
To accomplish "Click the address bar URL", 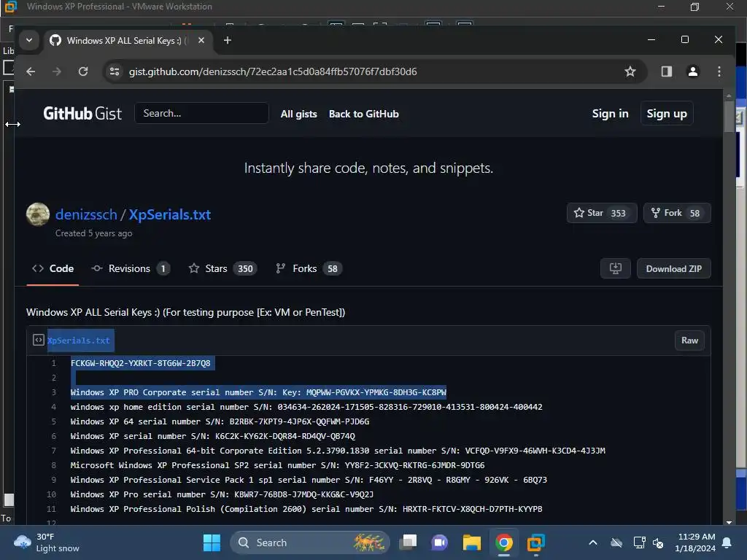I will [273, 71].
